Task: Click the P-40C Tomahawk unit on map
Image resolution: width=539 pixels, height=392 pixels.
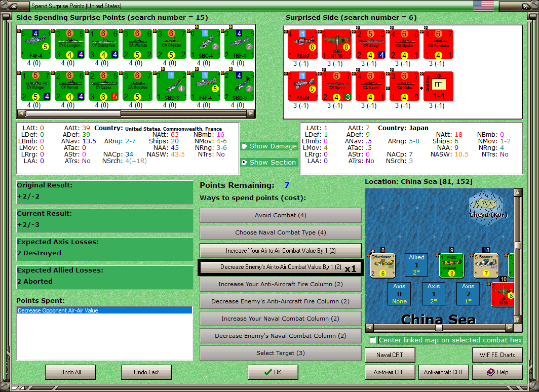Action: [x=452, y=265]
